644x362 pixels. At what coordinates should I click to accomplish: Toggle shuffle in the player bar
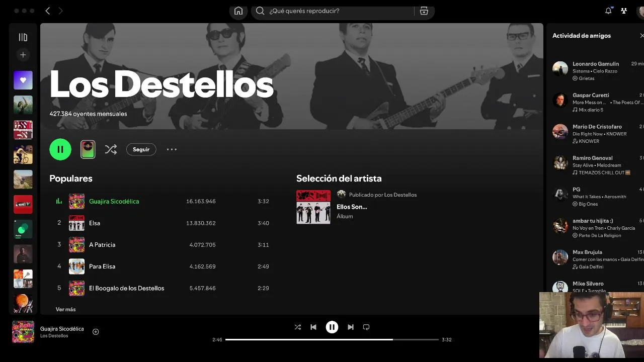(x=298, y=327)
